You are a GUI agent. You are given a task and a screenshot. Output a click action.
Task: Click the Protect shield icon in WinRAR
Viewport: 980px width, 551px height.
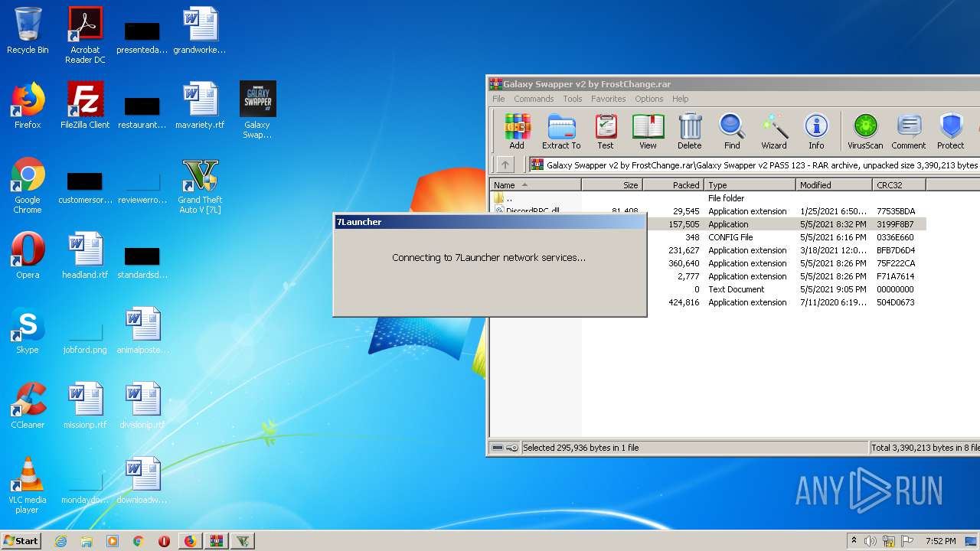pos(951,132)
